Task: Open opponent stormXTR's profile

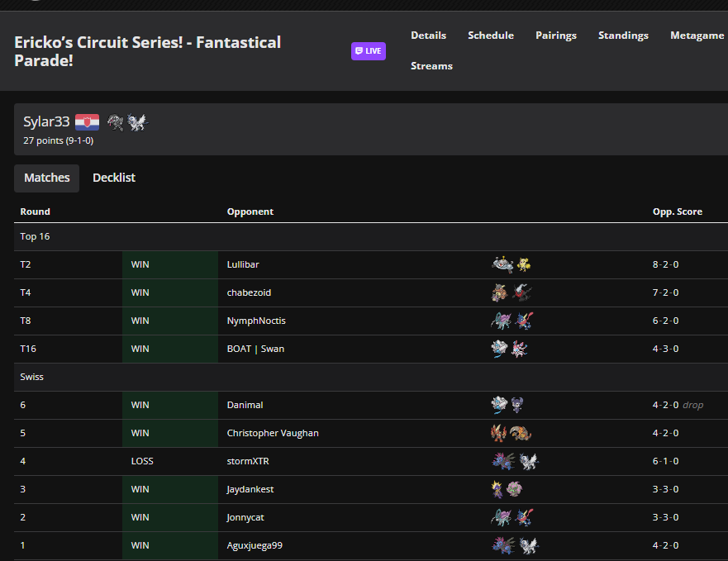Action: [x=248, y=461]
